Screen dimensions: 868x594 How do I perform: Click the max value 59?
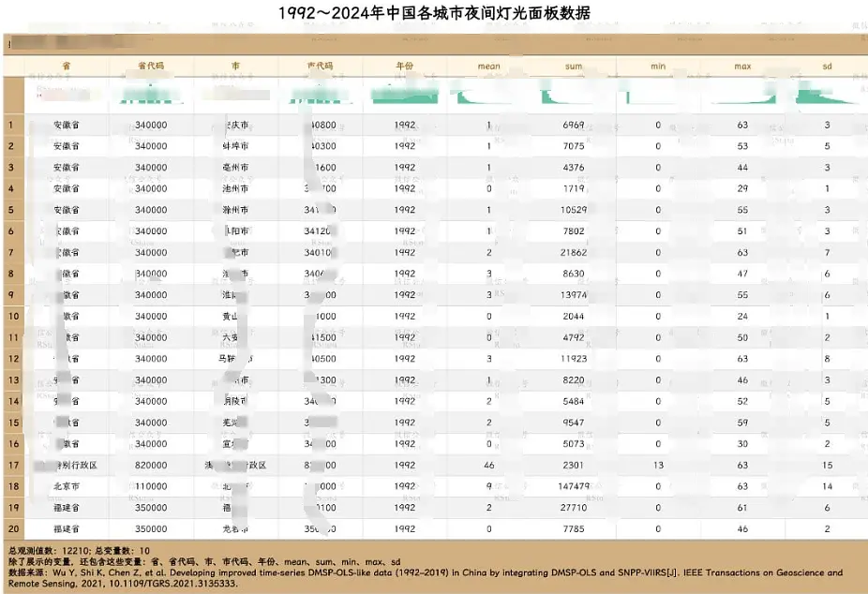[x=742, y=423]
